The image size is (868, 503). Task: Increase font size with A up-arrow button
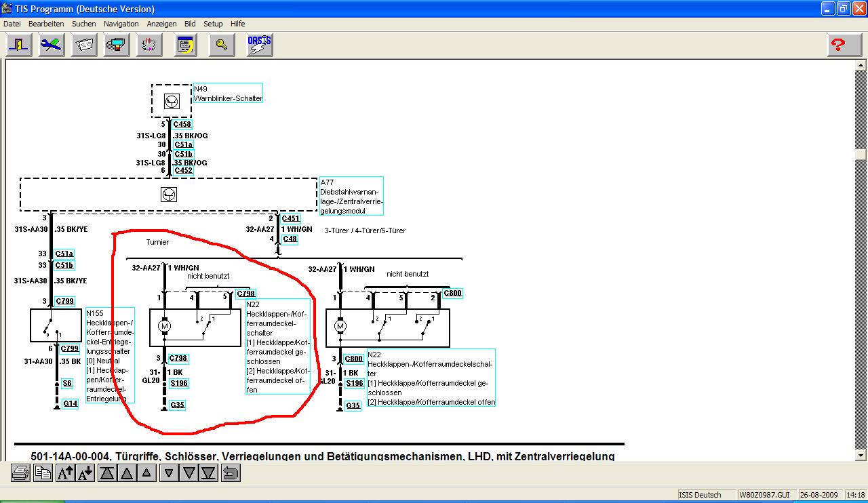tap(65, 472)
